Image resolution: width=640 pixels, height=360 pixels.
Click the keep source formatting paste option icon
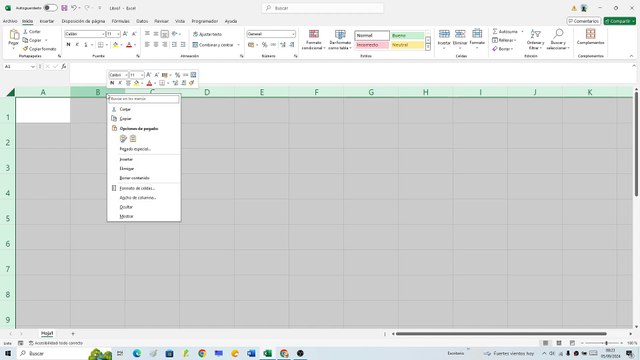[x=123, y=139]
